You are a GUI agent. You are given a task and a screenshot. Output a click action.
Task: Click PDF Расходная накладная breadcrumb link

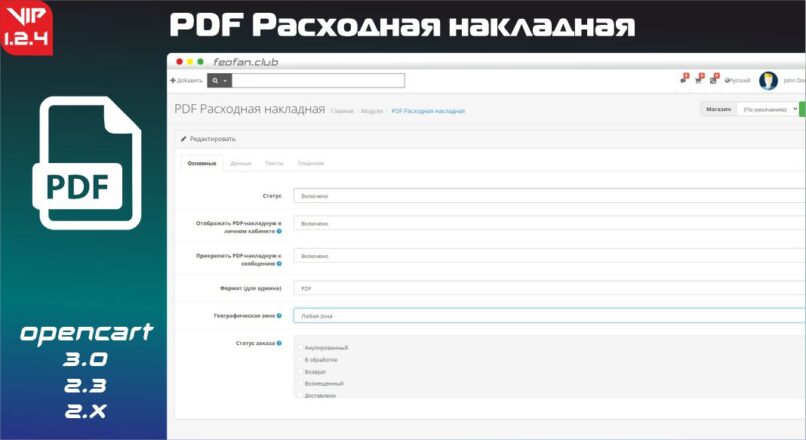click(x=428, y=111)
